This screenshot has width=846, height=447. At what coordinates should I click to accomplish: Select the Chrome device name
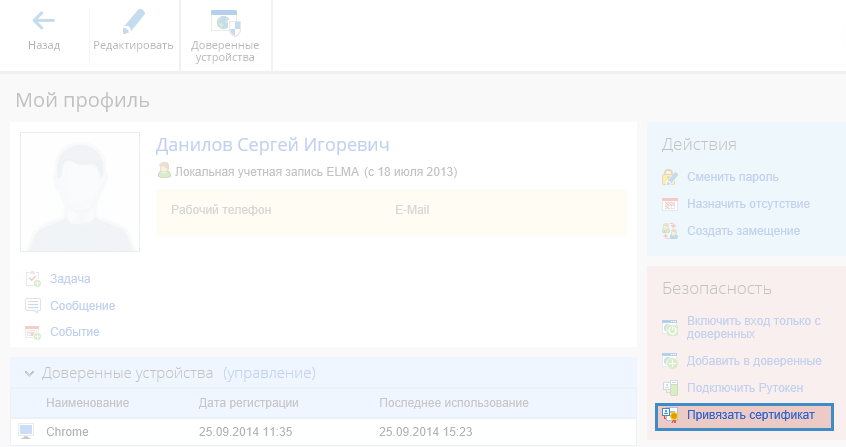(67, 432)
